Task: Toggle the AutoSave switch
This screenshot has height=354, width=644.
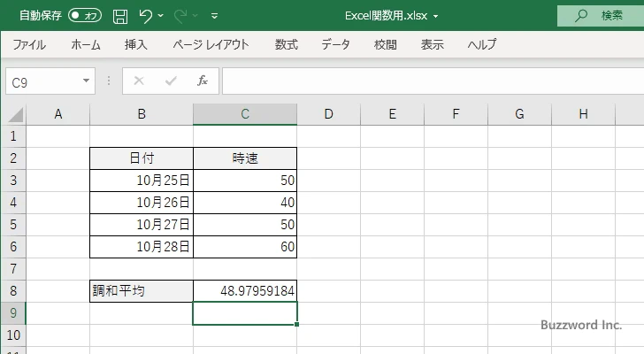Action: coord(85,16)
